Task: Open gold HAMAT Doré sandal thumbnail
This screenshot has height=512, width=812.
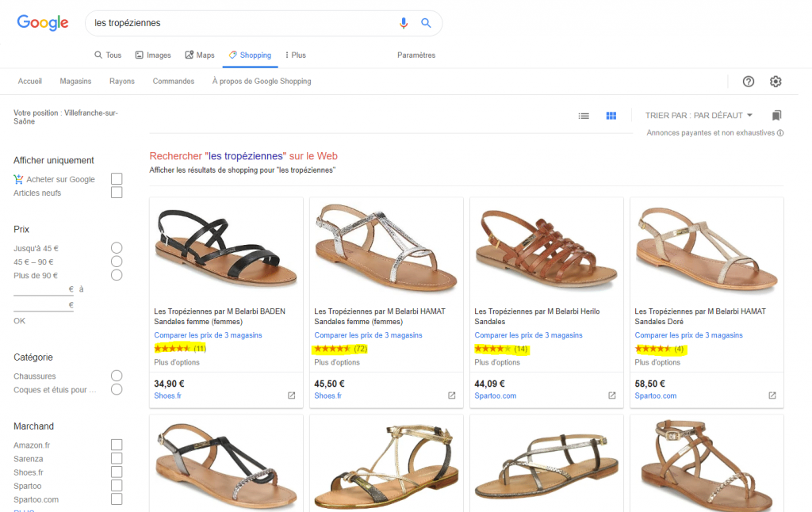Action: 707,248
